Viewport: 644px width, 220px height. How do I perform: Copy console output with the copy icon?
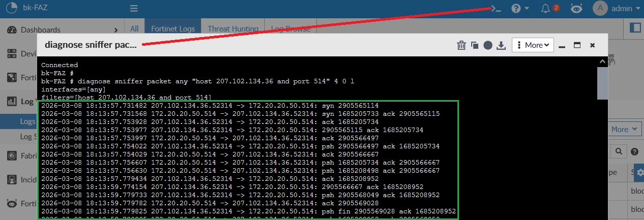click(x=475, y=45)
